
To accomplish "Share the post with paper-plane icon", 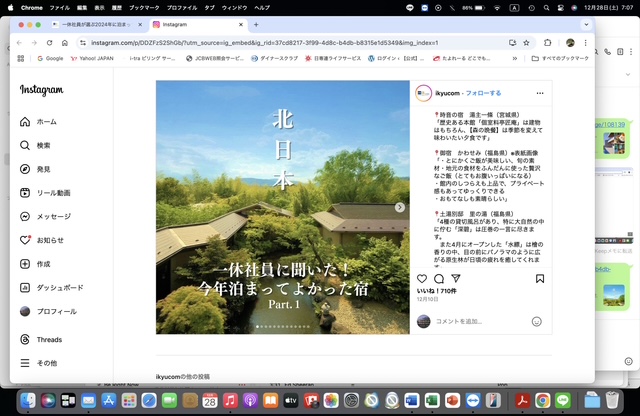I will [x=456, y=278].
